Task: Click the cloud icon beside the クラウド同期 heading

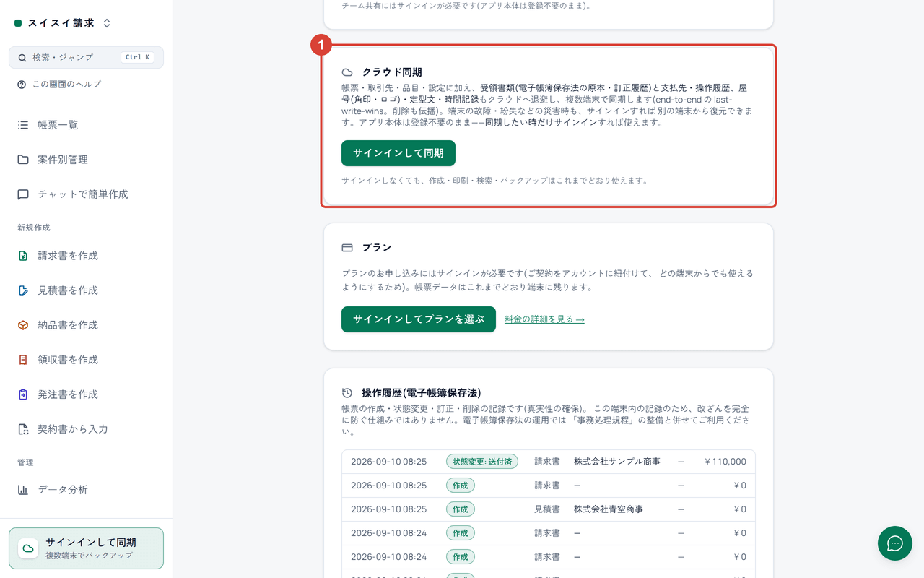Action: click(347, 72)
